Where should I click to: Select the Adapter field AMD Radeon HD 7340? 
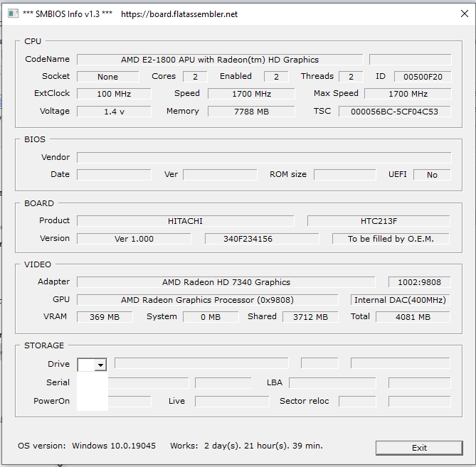pyautogui.click(x=226, y=282)
